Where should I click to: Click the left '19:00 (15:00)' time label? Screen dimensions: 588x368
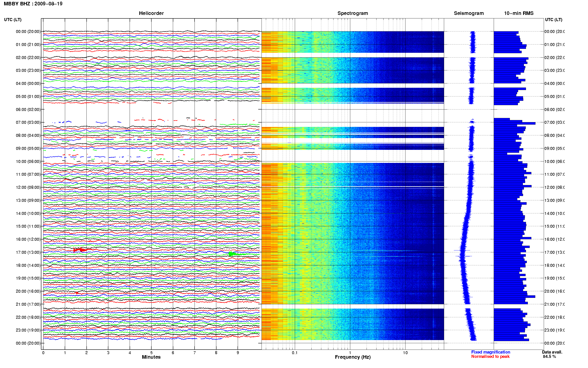point(28,278)
